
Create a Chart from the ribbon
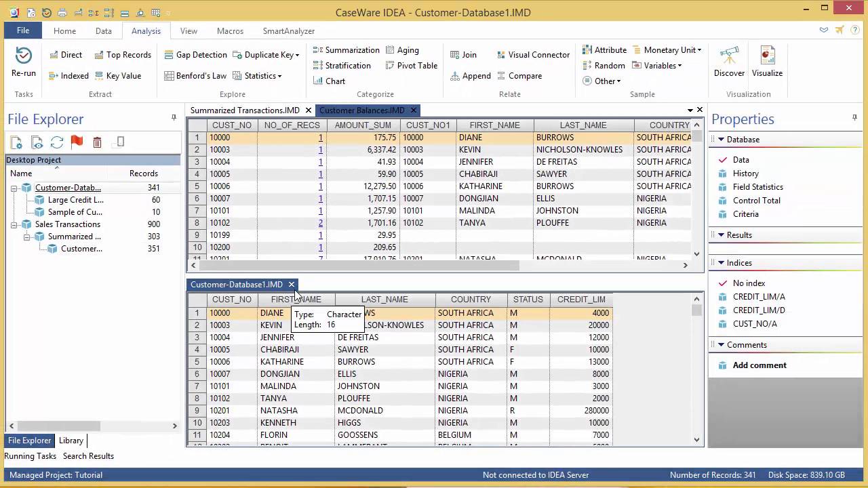329,81
